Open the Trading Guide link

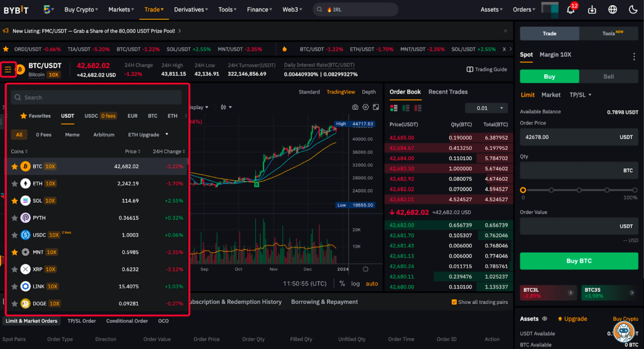point(486,69)
